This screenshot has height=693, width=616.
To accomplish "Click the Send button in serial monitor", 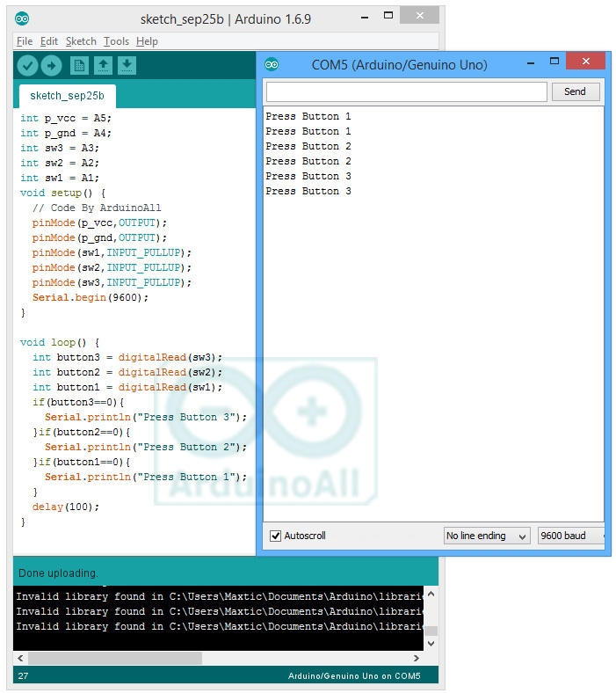I will (x=575, y=91).
